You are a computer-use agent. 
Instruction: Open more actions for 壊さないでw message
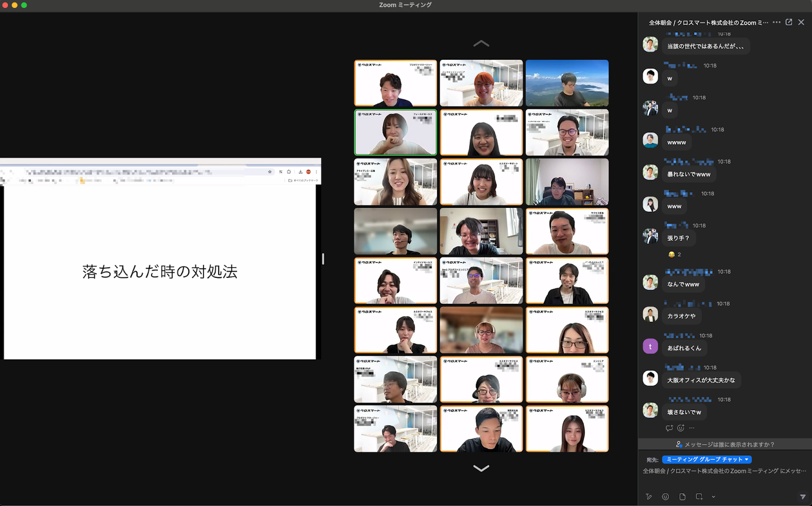click(692, 428)
